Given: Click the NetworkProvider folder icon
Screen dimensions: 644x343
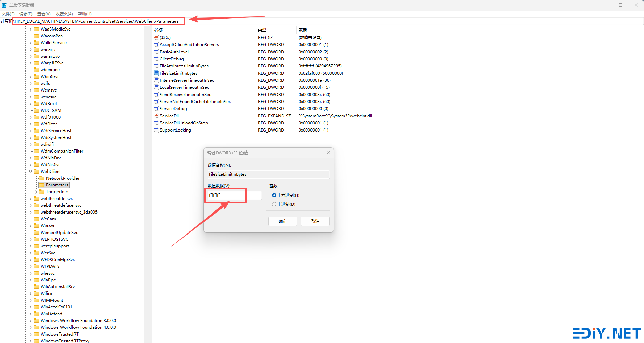Looking at the screenshot, I should 42,178.
